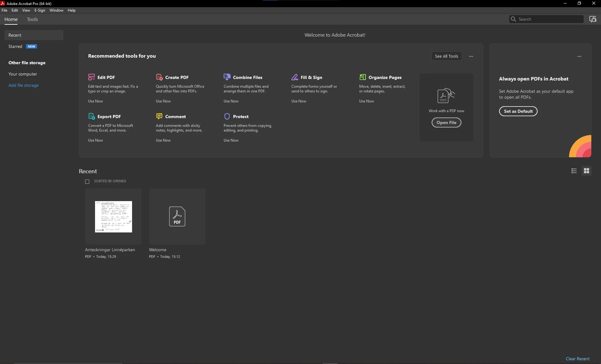Open the Anteckningar Linnéparken thumbnail

(113, 216)
